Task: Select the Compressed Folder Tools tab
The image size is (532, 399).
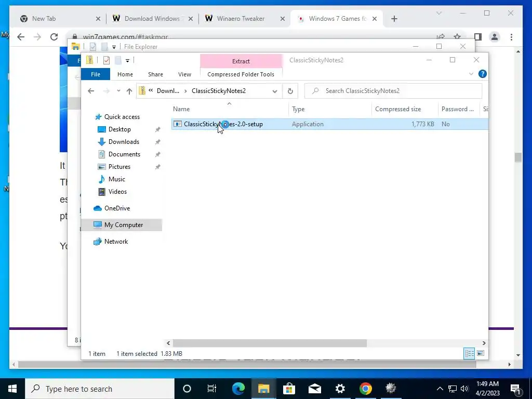Action: (x=241, y=74)
